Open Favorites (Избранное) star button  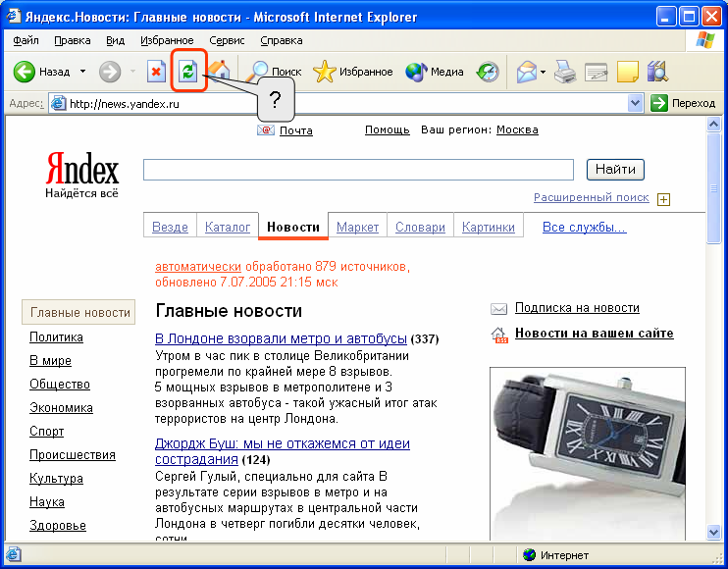(x=353, y=72)
